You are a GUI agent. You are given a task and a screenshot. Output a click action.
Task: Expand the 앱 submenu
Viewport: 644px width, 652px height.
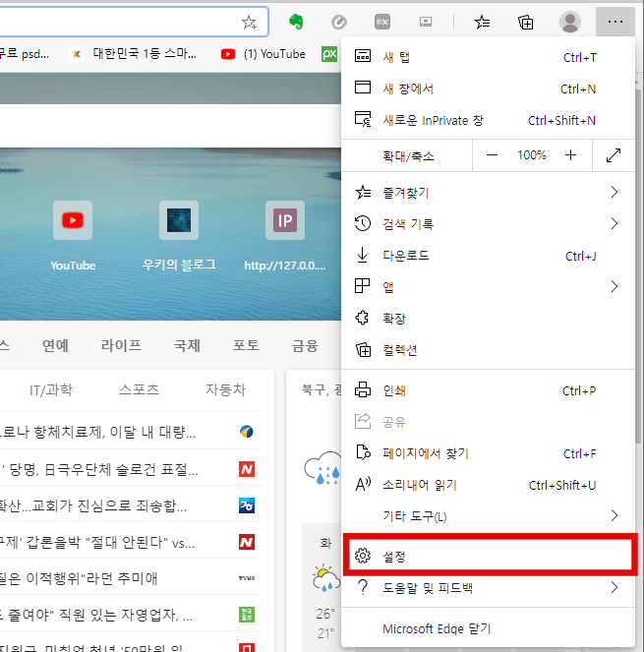[x=488, y=286]
